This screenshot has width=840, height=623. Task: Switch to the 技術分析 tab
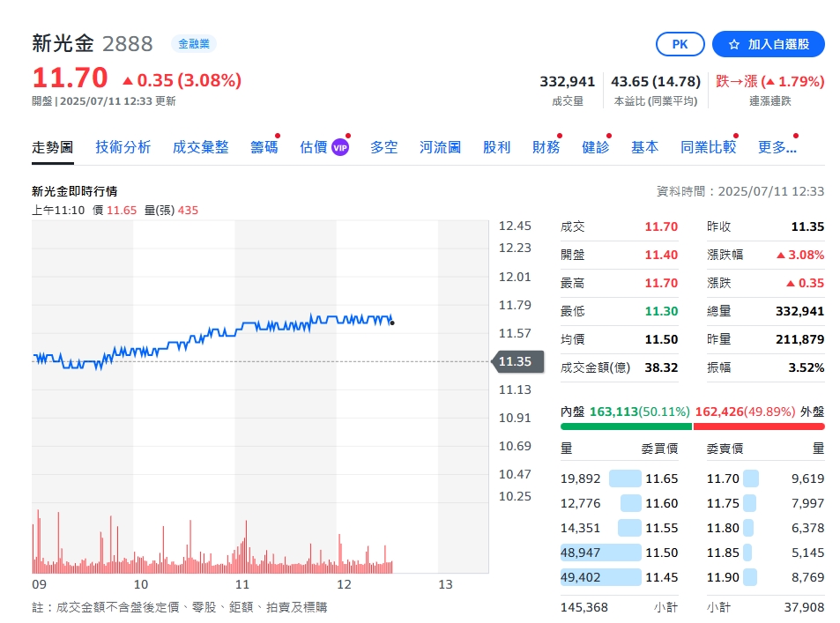pos(122,148)
